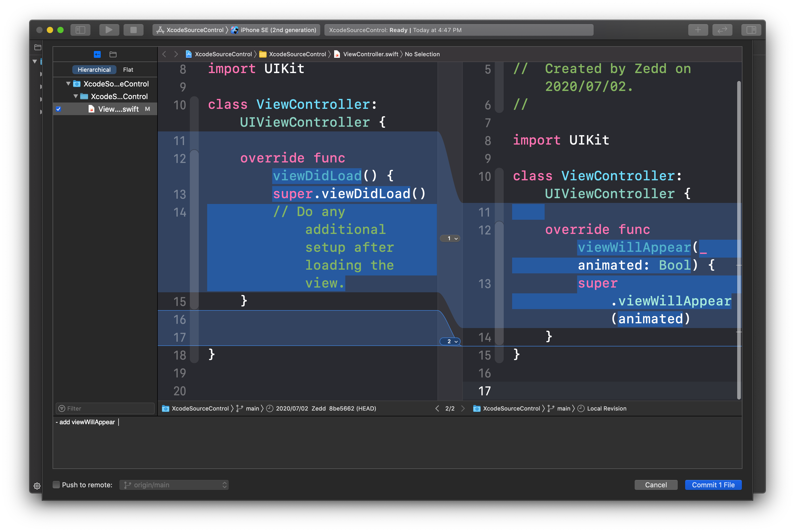Collapse the XcodeSo...eControl project row
This screenshot has height=532, width=795.
tap(68, 84)
